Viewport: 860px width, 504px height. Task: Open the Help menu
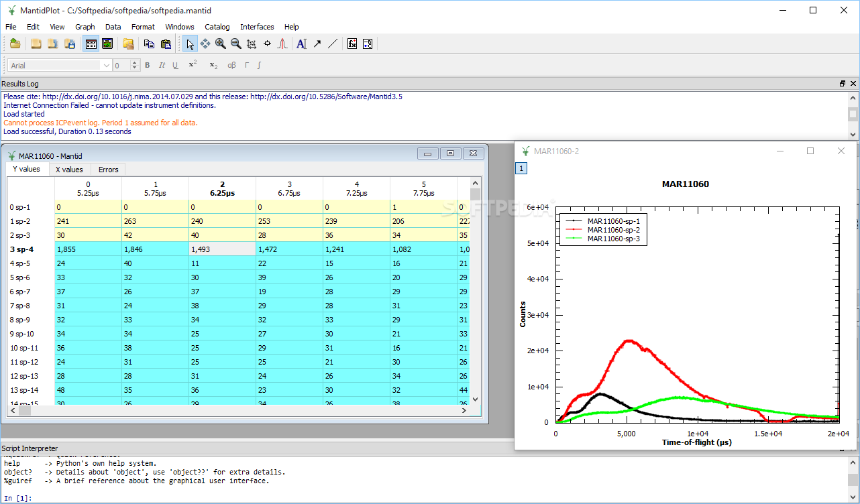tap(291, 27)
